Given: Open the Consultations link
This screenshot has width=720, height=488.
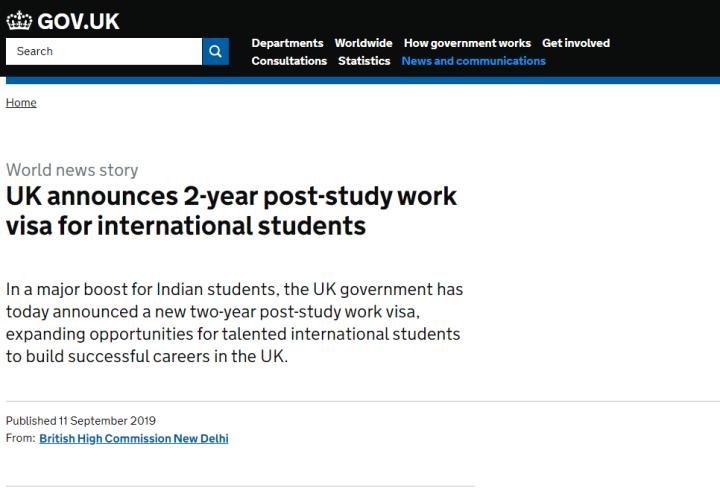Looking at the screenshot, I should 289,61.
